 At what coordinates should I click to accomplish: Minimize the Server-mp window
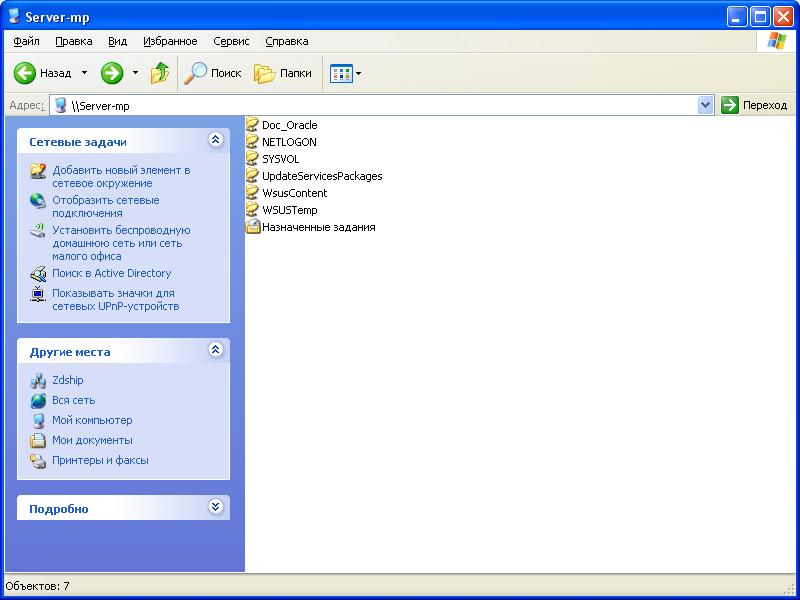coord(737,17)
